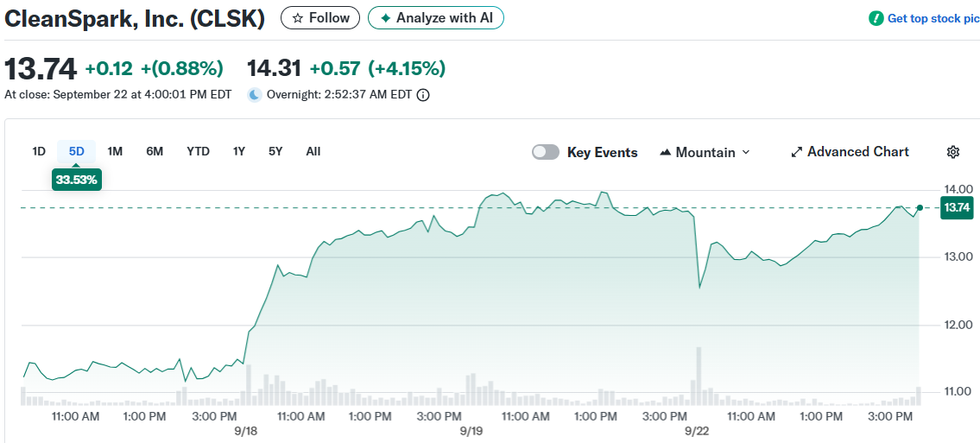Click the 33.53% change badge
The width and height of the screenshot is (980, 443).
click(x=76, y=180)
